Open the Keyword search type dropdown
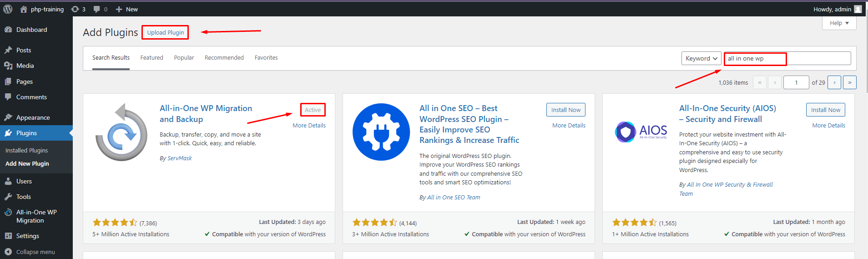 [x=701, y=58]
